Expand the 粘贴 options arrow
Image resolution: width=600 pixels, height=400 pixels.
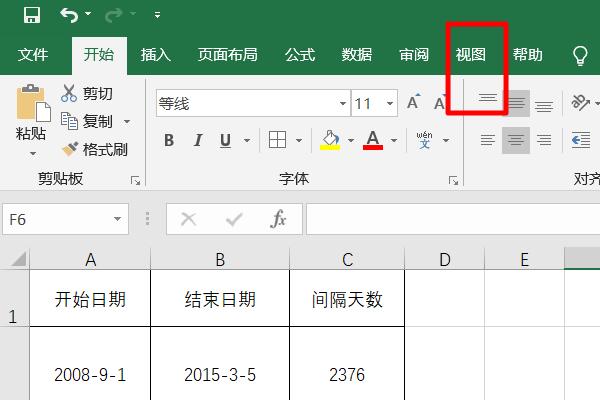(33, 153)
